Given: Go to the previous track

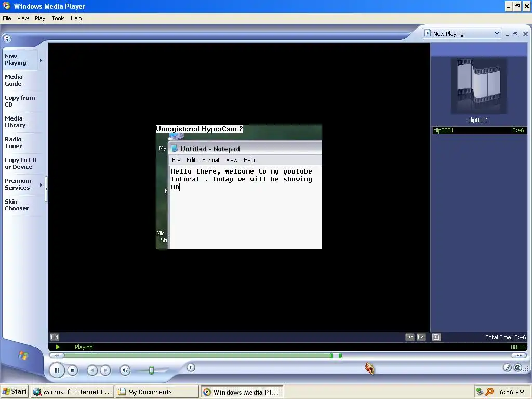Looking at the screenshot, I should (92, 370).
